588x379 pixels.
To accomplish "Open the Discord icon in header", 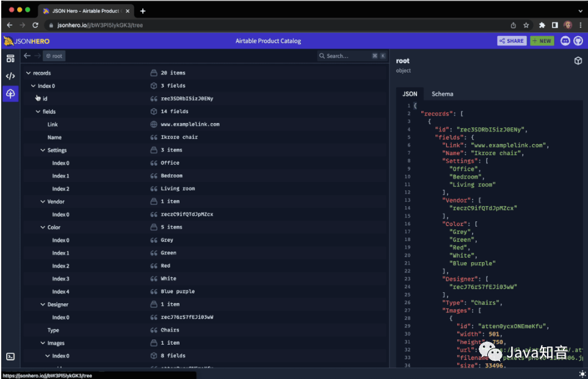I will pos(565,41).
